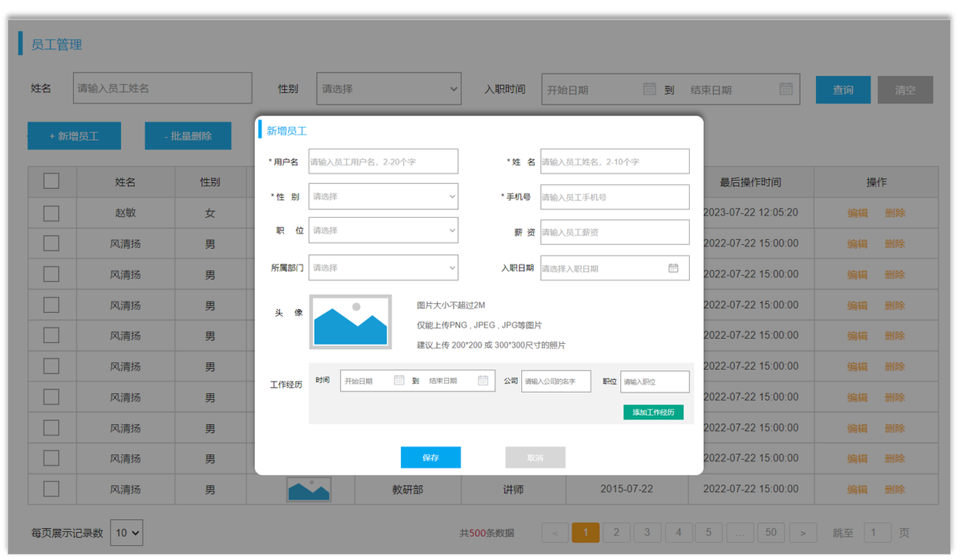Toggle the select-all checkbox in table header
Viewport: 968px width, 560px height.
[51, 181]
